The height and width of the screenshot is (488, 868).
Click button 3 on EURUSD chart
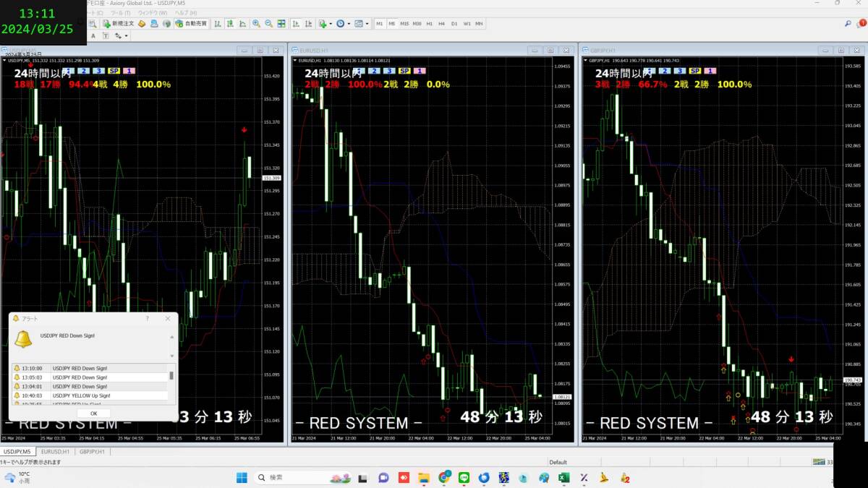click(x=389, y=71)
